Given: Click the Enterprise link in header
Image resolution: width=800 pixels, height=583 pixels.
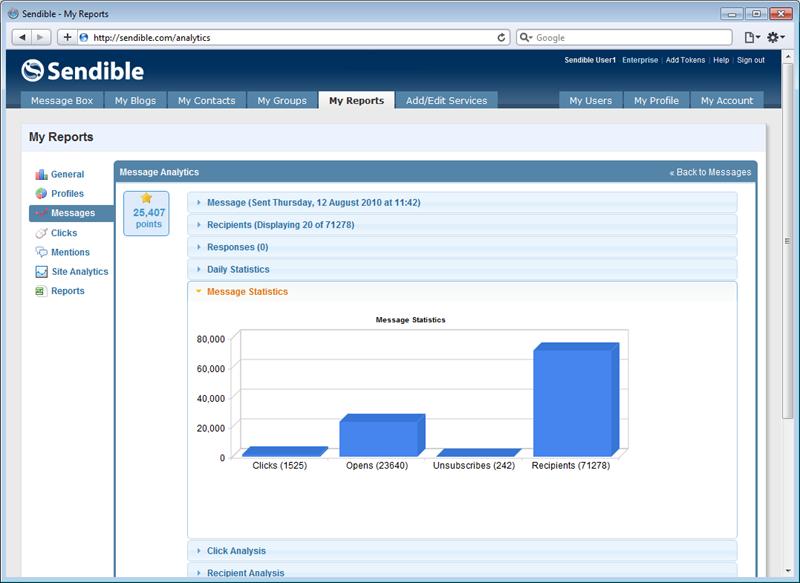Looking at the screenshot, I should pyautogui.click(x=640, y=60).
